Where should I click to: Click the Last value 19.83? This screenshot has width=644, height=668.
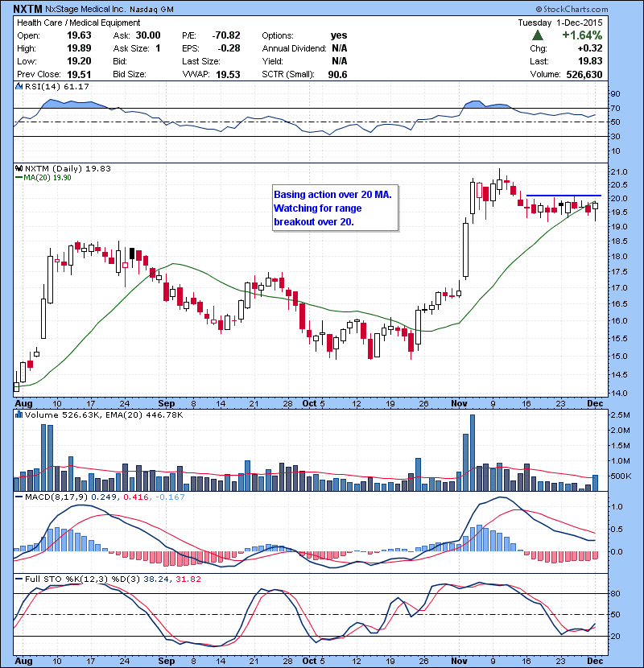click(590, 61)
